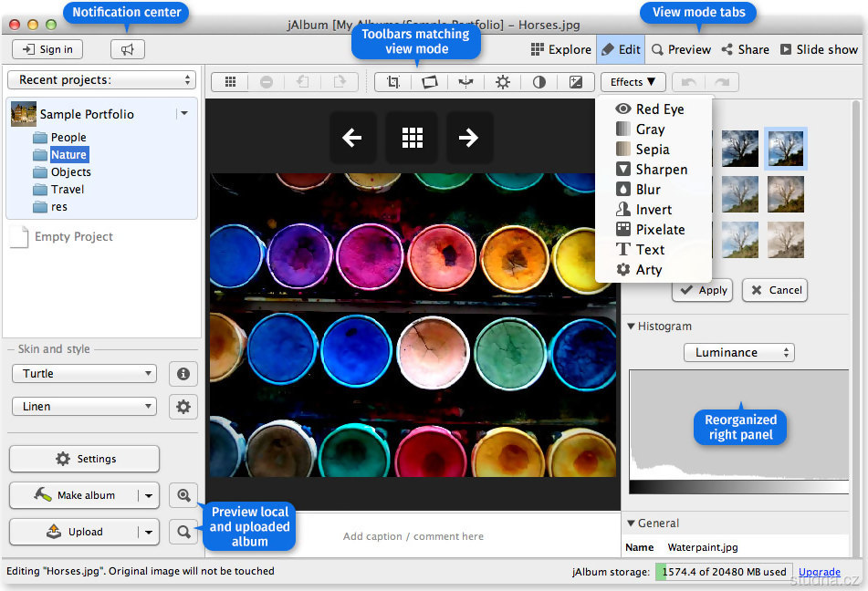
Task: Open the notification center megaphone
Action: (127, 49)
